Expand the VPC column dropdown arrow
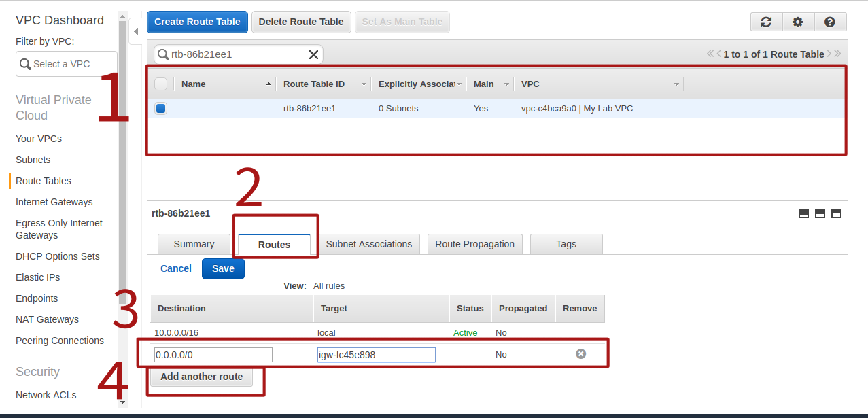 [676, 84]
